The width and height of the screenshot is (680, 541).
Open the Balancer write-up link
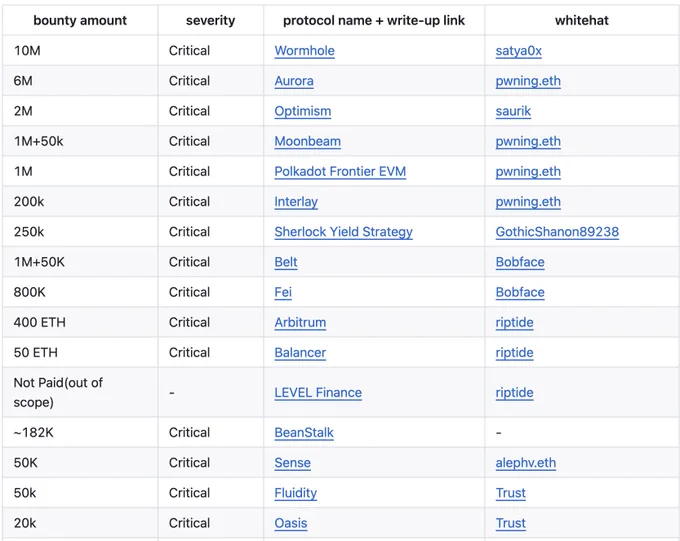(300, 353)
